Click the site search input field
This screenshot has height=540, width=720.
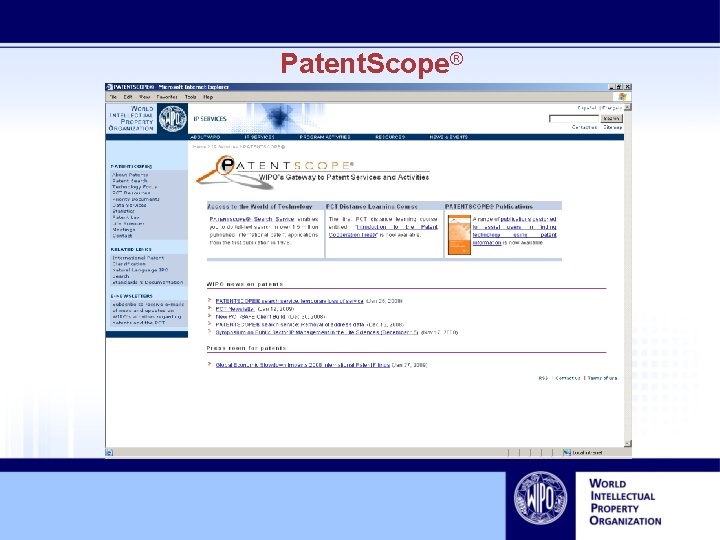point(574,119)
